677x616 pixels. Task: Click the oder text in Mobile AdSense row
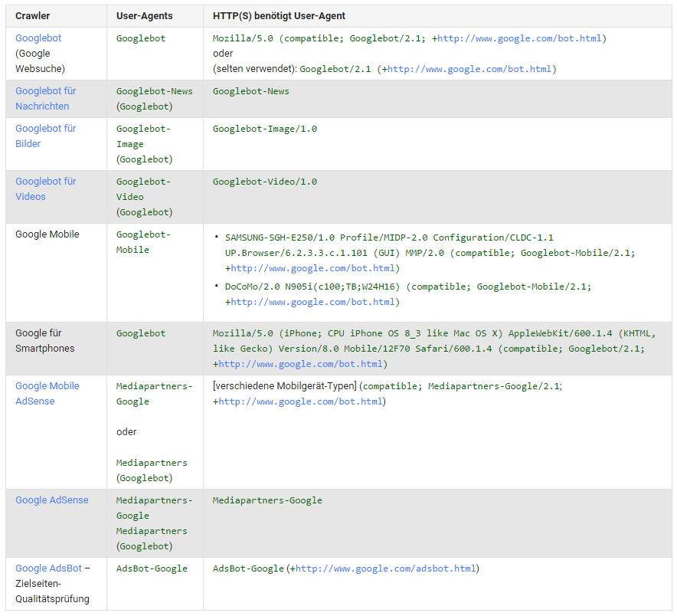pos(126,431)
